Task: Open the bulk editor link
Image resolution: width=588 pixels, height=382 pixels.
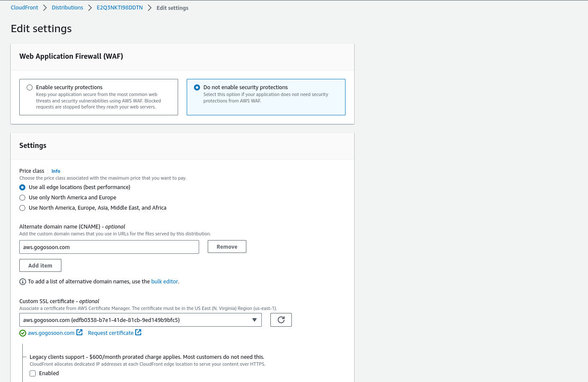Action: (x=164, y=281)
